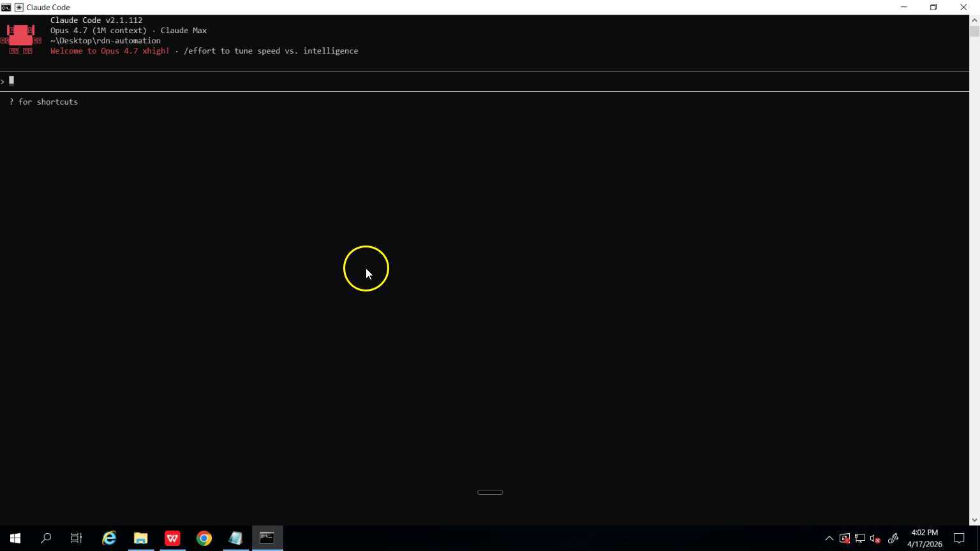Screen dimensions: 980x551
Task: Open the notepad-style app on the taskbar
Action: point(235,538)
